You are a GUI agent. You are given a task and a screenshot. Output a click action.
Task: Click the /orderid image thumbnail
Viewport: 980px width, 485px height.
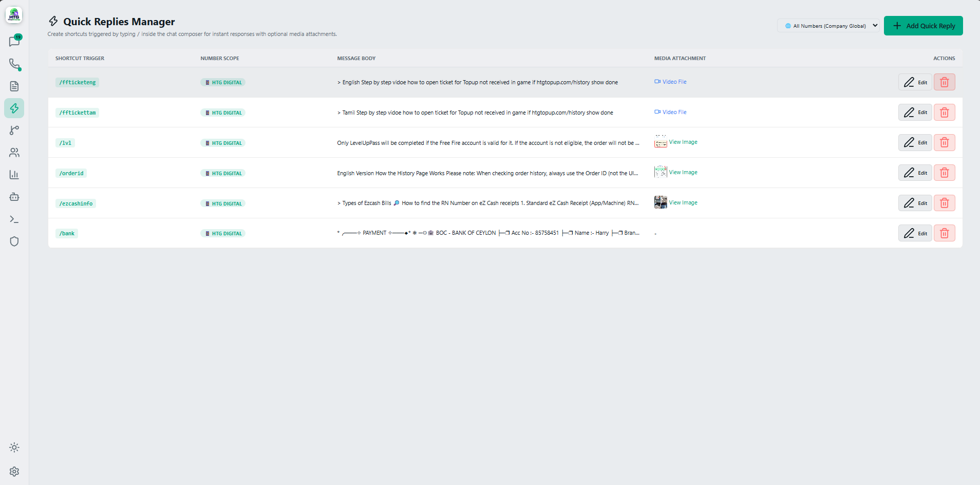click(661, 172)
